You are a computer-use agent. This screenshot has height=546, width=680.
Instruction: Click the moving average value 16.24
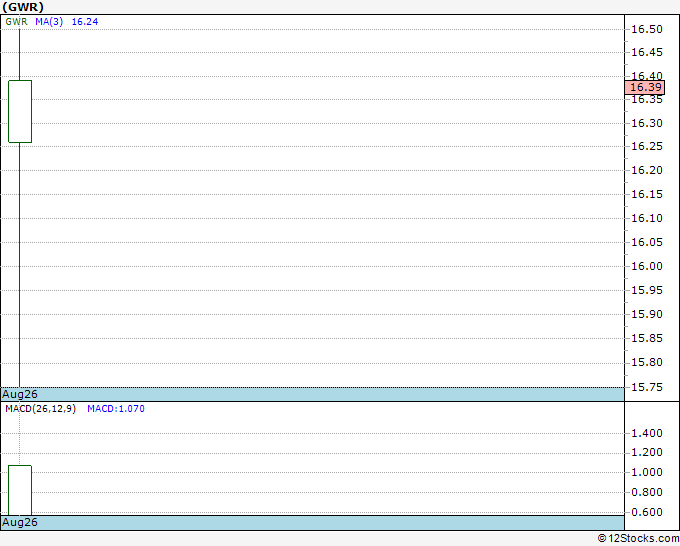coord(85,22)
